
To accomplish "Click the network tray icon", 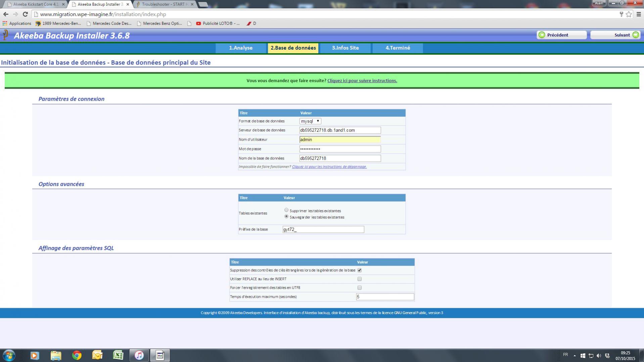I will (x=591, y=355).
